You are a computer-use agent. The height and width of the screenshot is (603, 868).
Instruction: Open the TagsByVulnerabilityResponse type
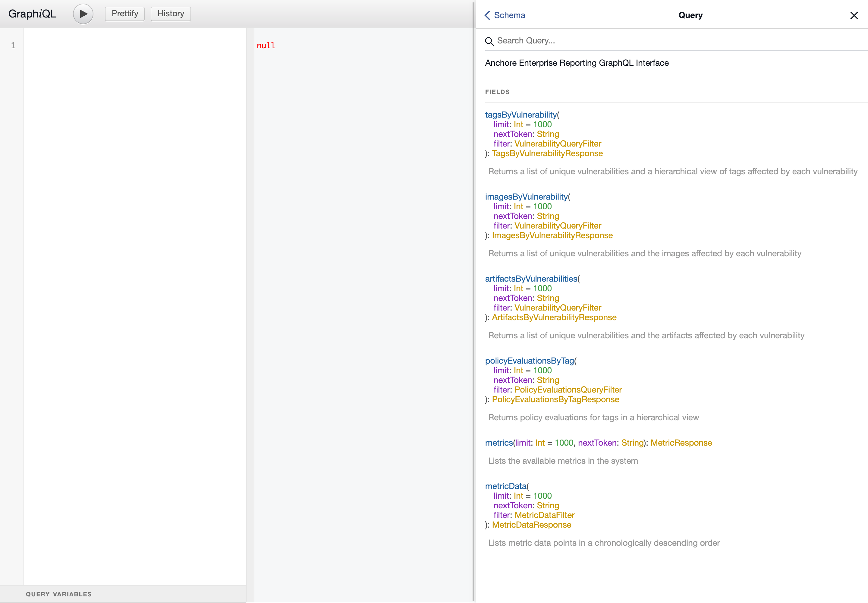tap(547, 153)
